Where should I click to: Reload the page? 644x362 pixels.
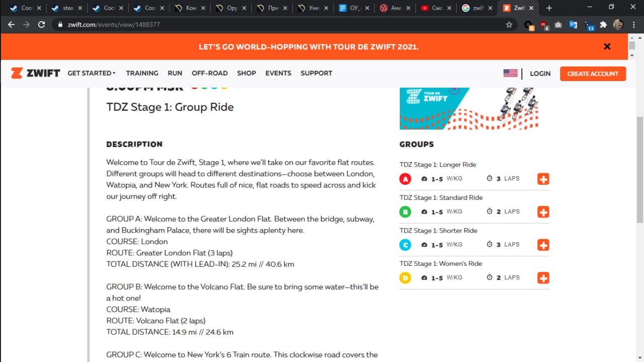point(42,24)
